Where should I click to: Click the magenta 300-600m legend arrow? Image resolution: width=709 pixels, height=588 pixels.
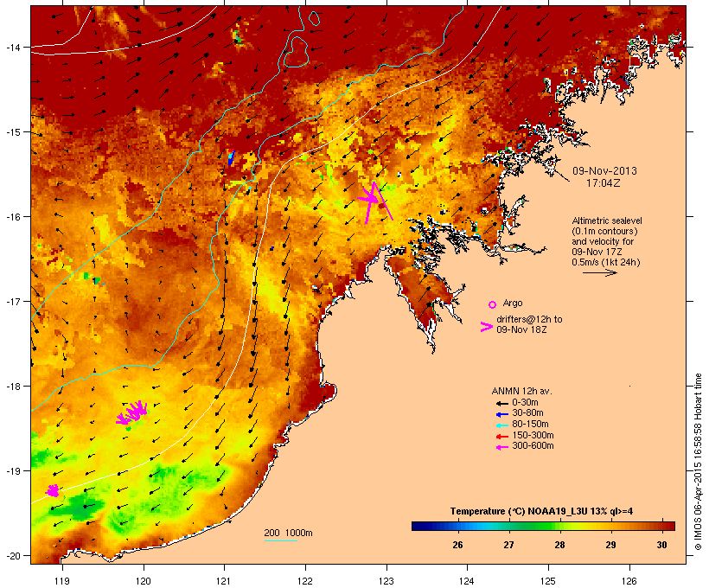click(x=502, y=447)
